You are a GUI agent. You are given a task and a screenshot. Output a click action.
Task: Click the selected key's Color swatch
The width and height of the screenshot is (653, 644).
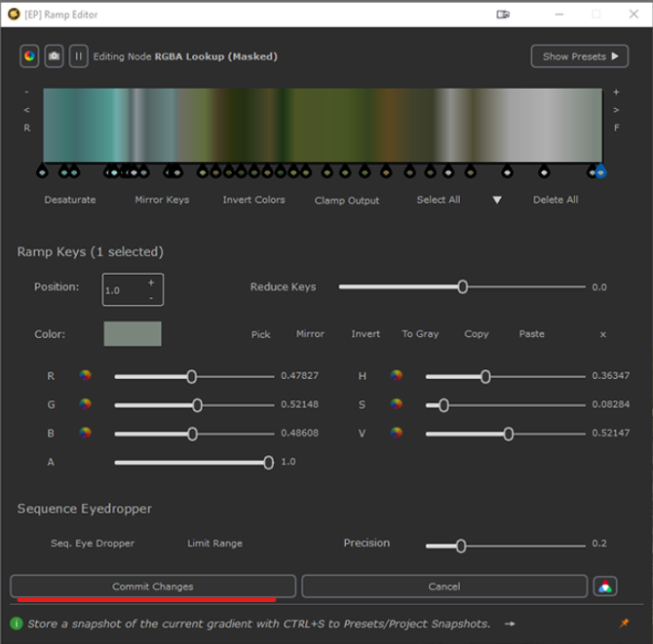pos(133,334)
